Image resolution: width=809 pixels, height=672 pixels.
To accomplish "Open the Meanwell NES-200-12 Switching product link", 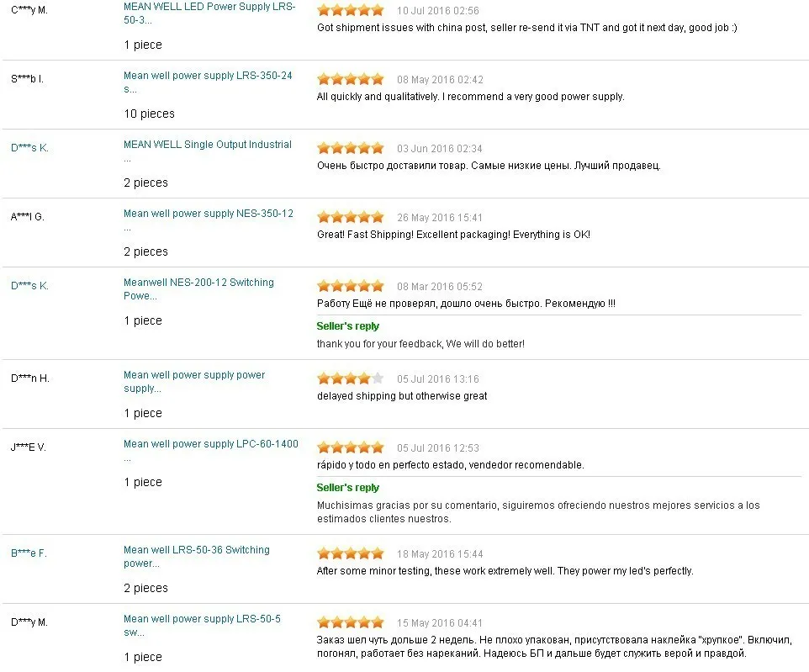I will click(198, 283).
